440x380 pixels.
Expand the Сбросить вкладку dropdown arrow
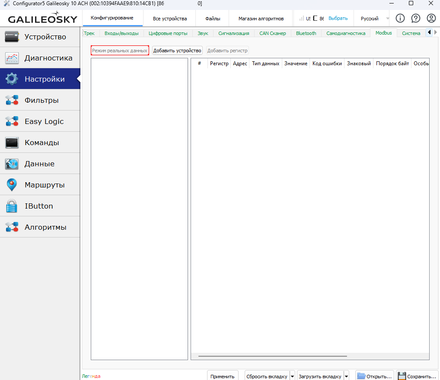(292, 376)
